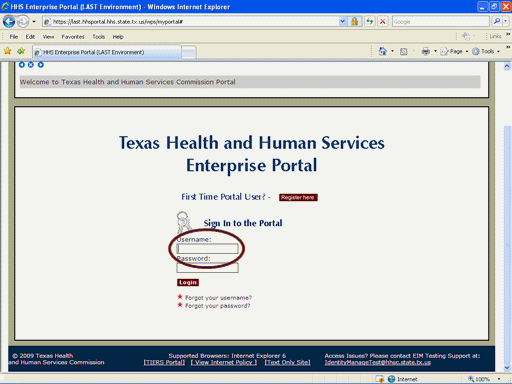Open the search provider options dropdown

pos(505,22)
